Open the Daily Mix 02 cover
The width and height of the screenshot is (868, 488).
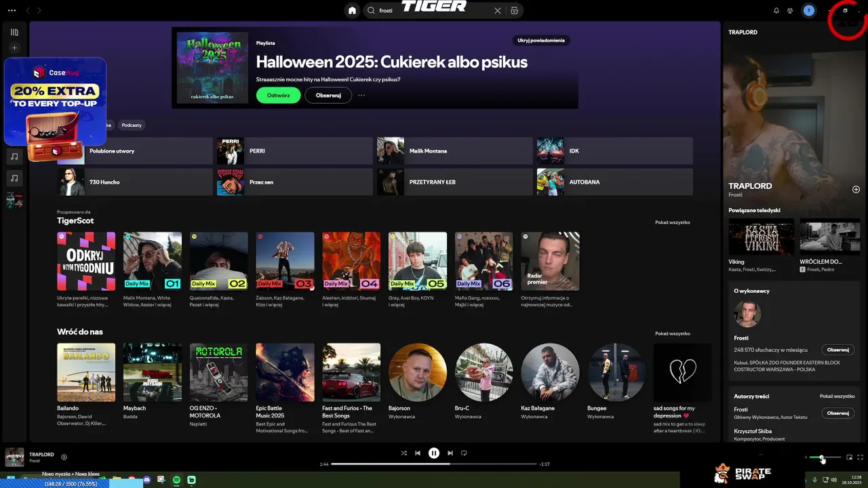[219, 261]
